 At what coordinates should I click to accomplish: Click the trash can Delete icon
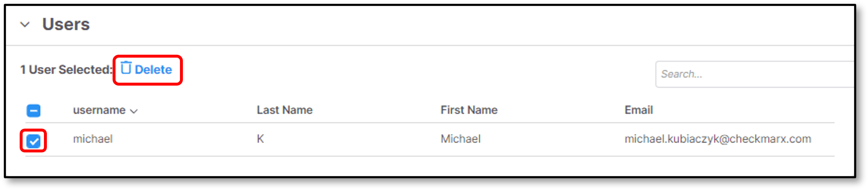point(126,68)
